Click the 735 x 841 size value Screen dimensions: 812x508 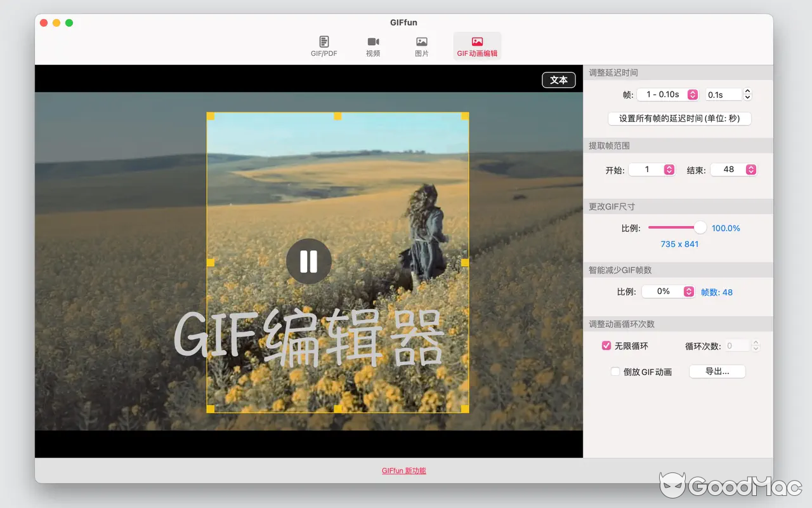679,244
